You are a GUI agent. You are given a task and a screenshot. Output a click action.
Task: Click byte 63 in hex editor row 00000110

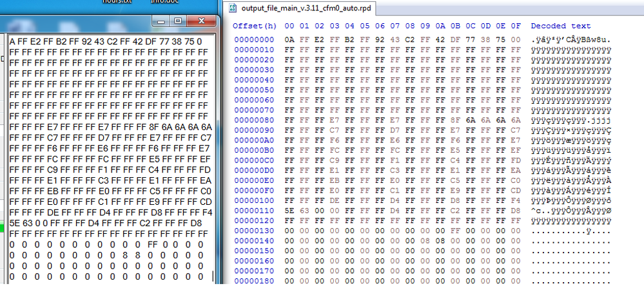(304, 211)
